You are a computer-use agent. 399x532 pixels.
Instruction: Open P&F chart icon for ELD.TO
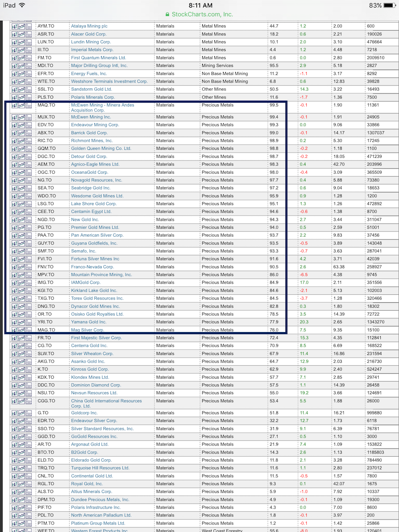click(x=28, y=460)
